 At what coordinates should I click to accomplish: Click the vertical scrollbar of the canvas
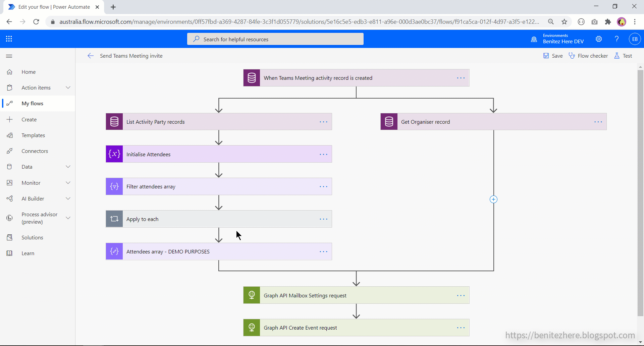[640, 193]
